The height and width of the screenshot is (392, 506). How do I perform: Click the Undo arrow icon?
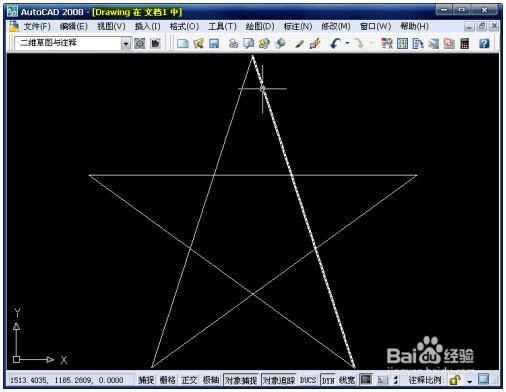(335, 43)
